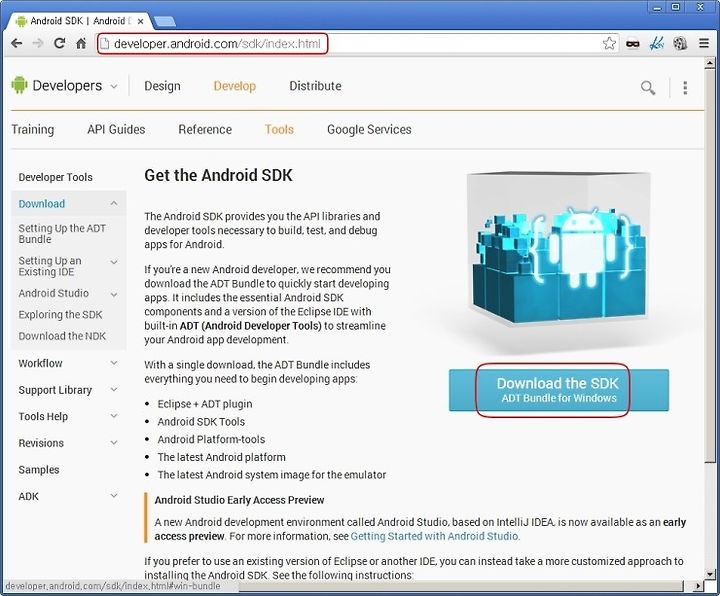The image size is (720, 596).
Task: Expand the Android Studio chevron
Action: (x=114, y=294)
